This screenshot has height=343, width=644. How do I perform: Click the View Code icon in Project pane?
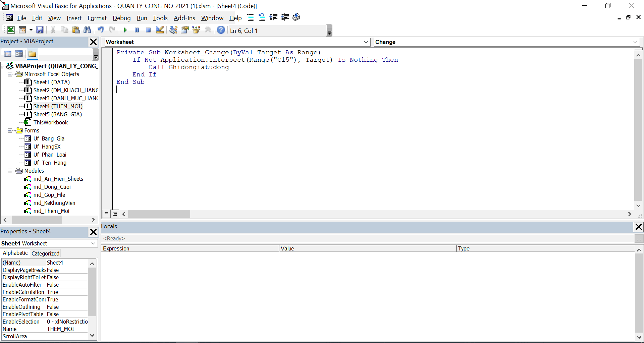pyautogui.click(x=8, y=54)
